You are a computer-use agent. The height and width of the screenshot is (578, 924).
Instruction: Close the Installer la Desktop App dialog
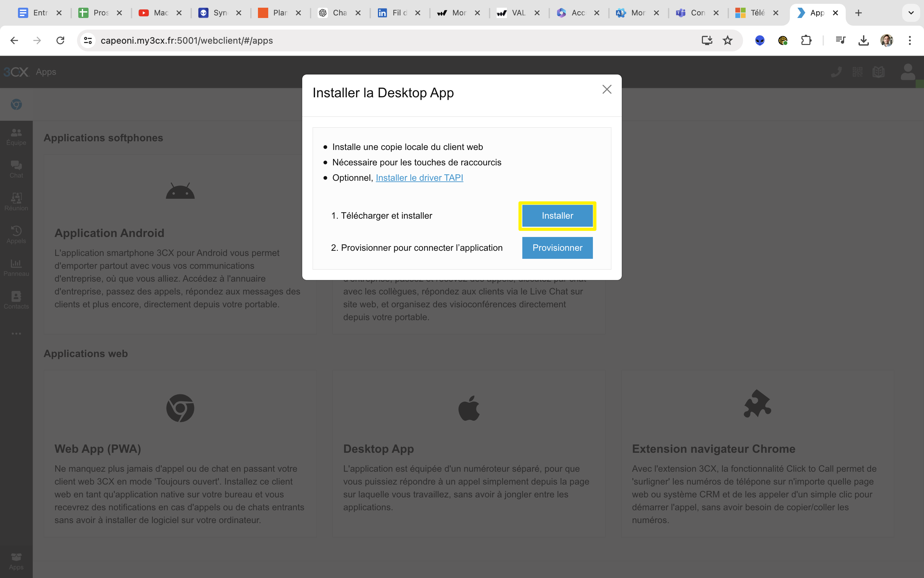point(607,90)
